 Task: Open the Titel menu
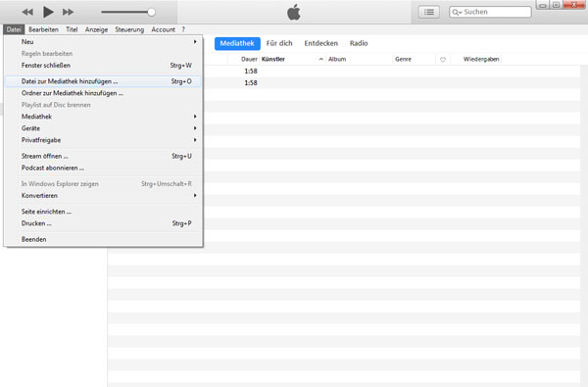(x=72, y=29)
